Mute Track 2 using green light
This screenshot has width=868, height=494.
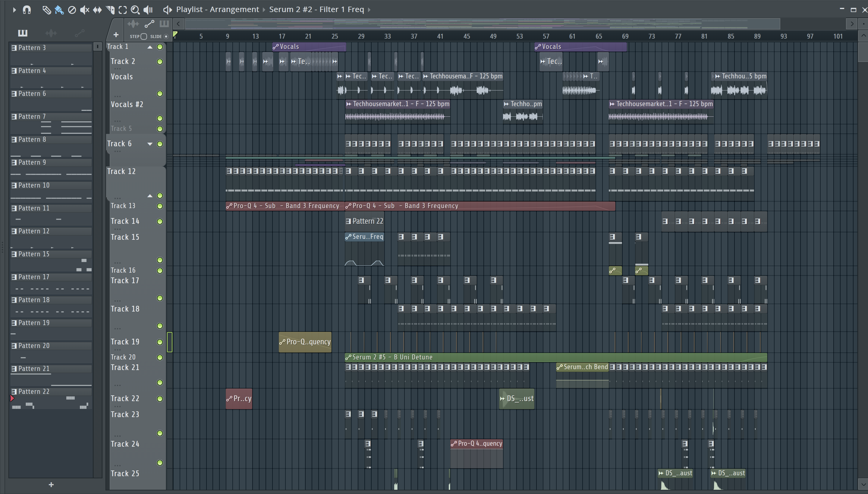[160, 62]
